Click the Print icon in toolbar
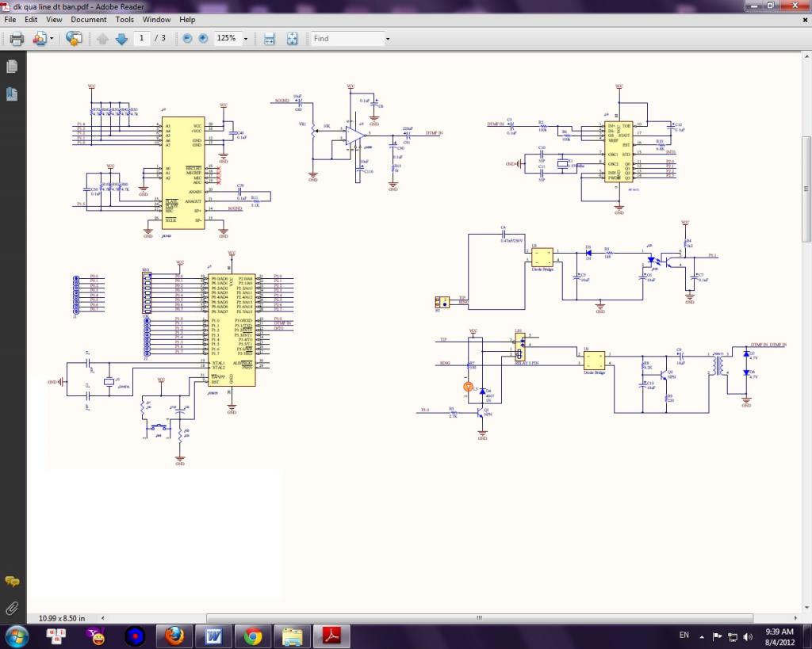This screenshot has height=649, width=812. [x=17, y=39]
